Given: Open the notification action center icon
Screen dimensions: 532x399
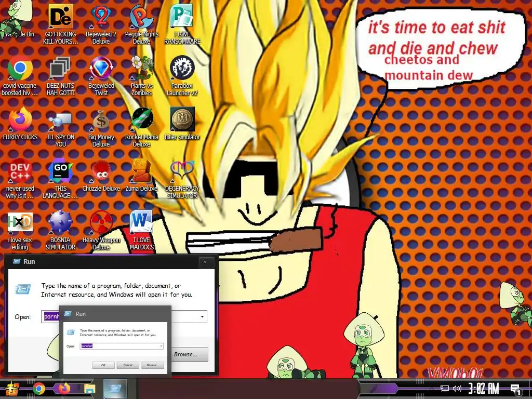Looking at the screenshot, I should pyautogui.click(x=516, y=389).
